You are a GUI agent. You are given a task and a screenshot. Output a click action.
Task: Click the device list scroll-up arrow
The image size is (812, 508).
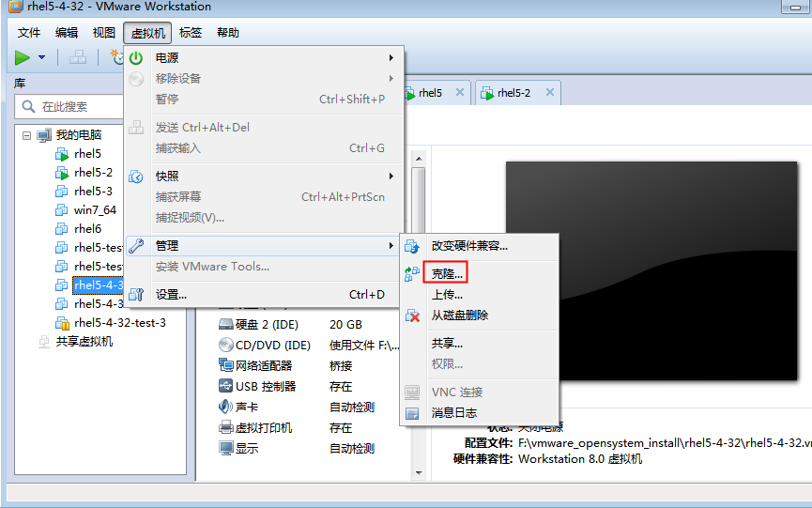419,159
